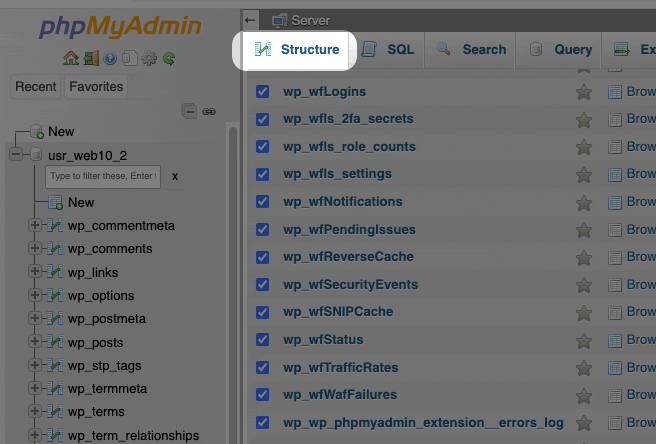The image size is (656, 444).
Task: Star the wp_wfls_role_counts table
Action: pyautogui.click(x=584, y=147)
